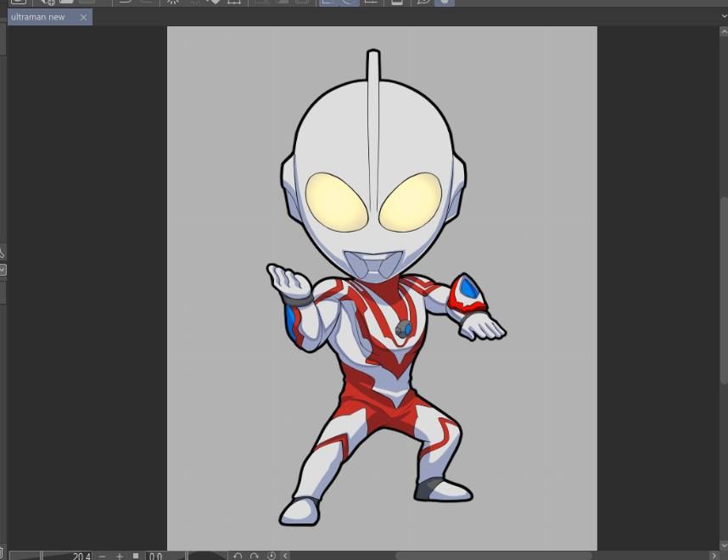Fit canvas to screen square button

click(136, 556)
